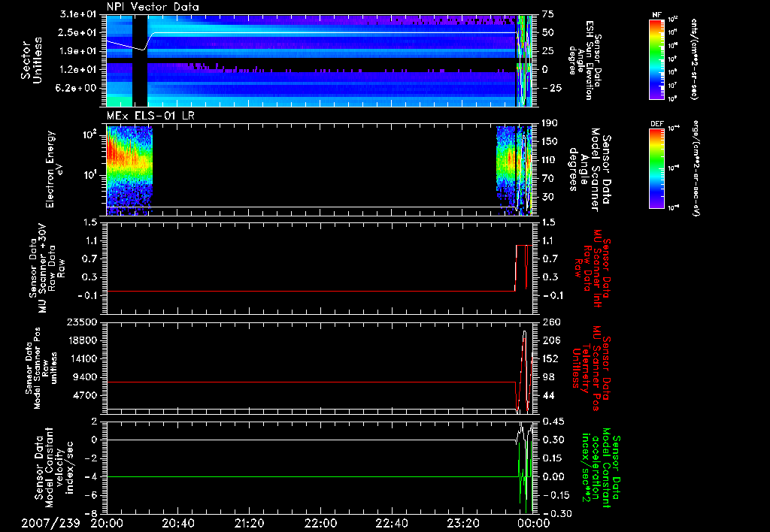Click the 152 telemetry tick value
This screenshot has height=532, width=770.
[x=550, y=358]
